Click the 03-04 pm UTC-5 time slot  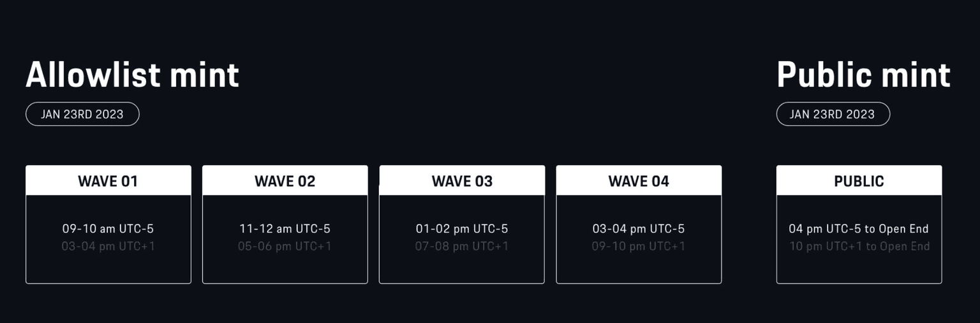[639, 229]
